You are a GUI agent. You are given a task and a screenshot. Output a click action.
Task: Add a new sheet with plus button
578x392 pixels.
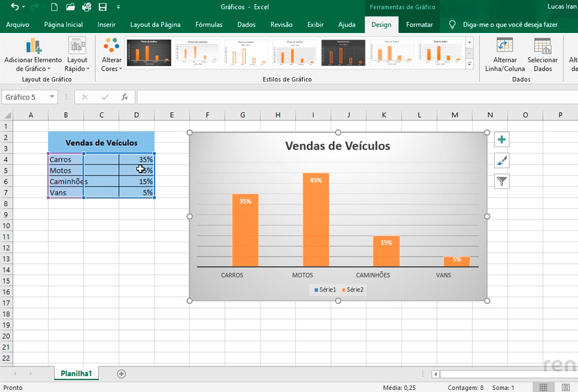[x=121, y=373]
